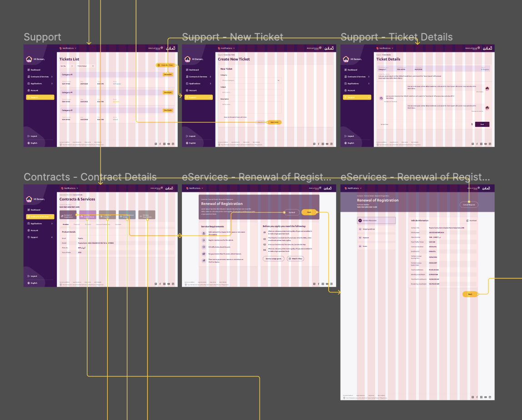This screenshot has height=420, width=522.
Task: Click the Dashboard icon in Ticket Details sidebar
Action: 346,70
